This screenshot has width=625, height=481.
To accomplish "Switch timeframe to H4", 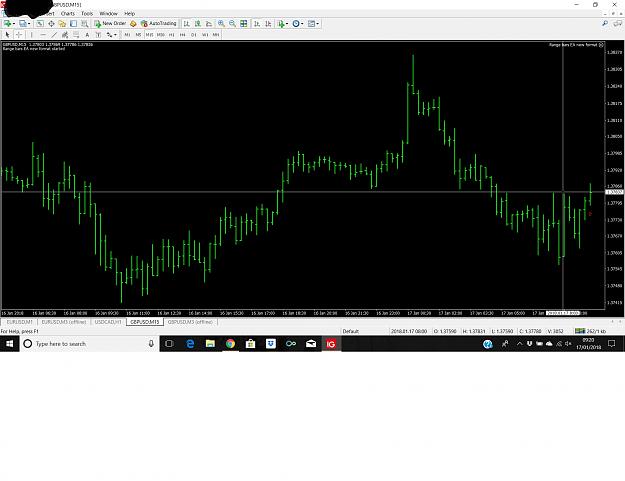I will coord(183,35).
